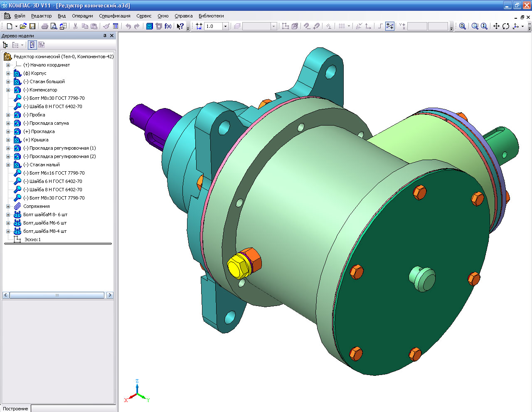Open the scale 1.0 dropdown
Viewport: 532px width, 412px height.
click(225, 26)
